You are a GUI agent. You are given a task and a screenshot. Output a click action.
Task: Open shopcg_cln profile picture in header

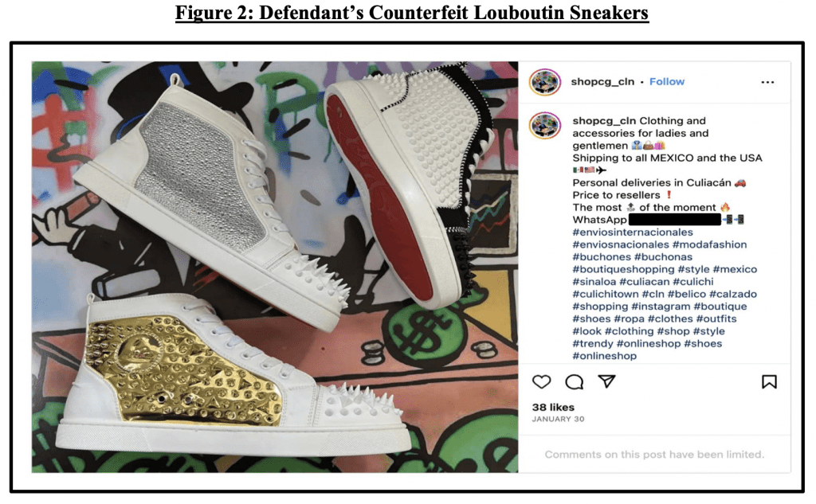point(545,82)
